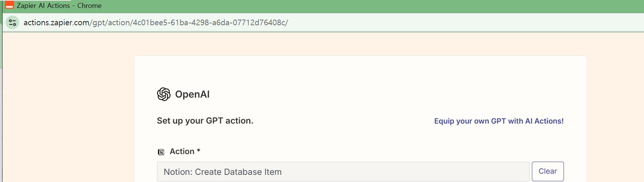Image resolution: width=644 pixels, height=182 pixels.
Task: Click the action ID path in the URL
Action: [210, 23]
